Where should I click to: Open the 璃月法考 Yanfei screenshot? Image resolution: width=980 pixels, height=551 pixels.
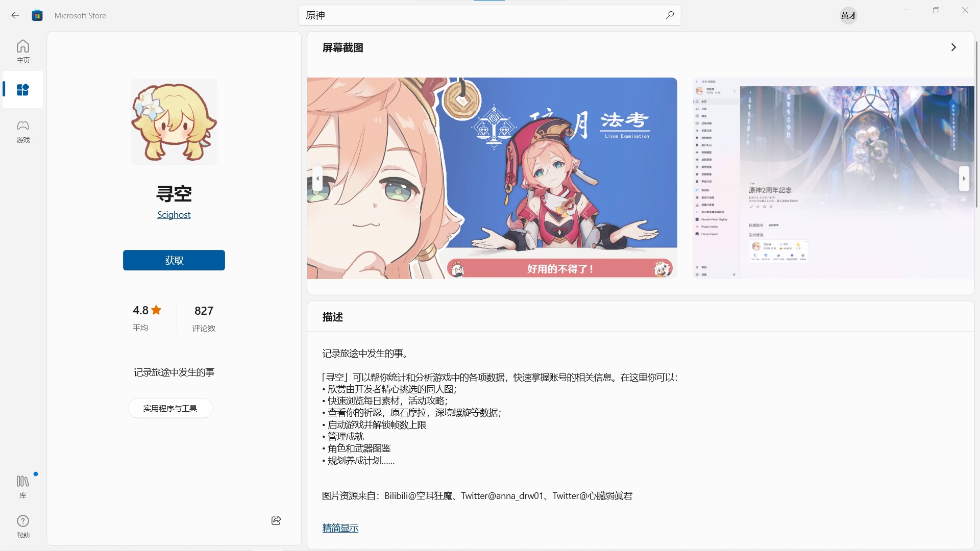point(492,178)
